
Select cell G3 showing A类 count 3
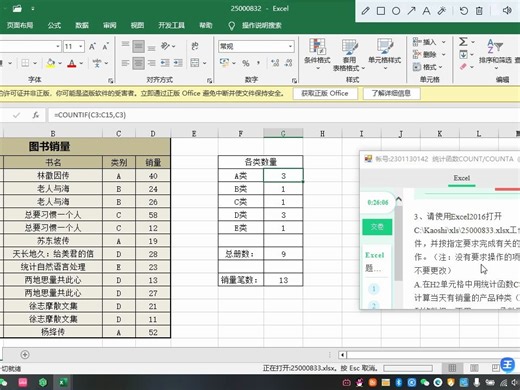pos(283,176)
